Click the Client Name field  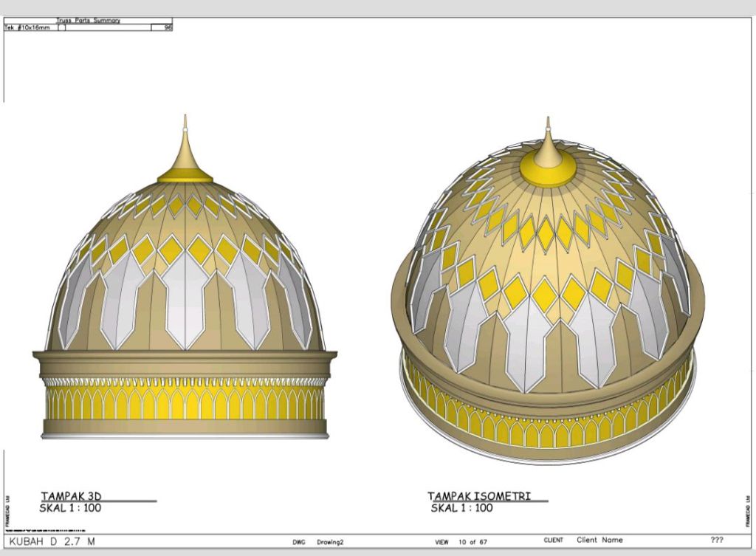(599, 540)
